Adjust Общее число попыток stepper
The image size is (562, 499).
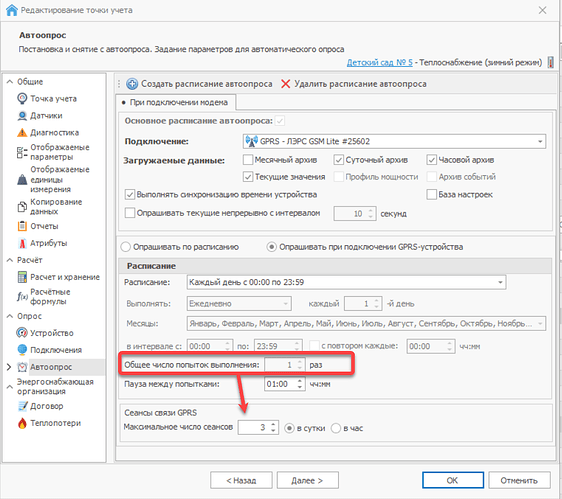click(x=300, y=365)
